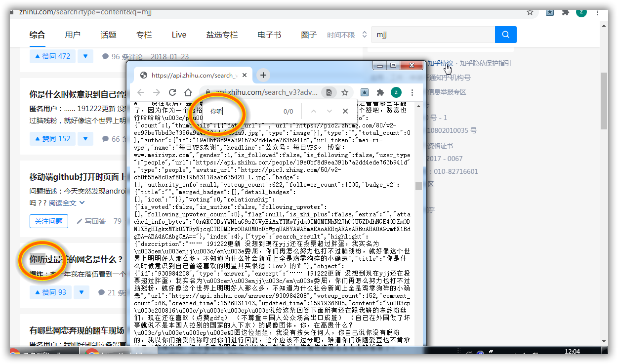Viewport: 618px width, 364px height.
Task: Switch to the 电子书 tab
Action: coord(269,35)
